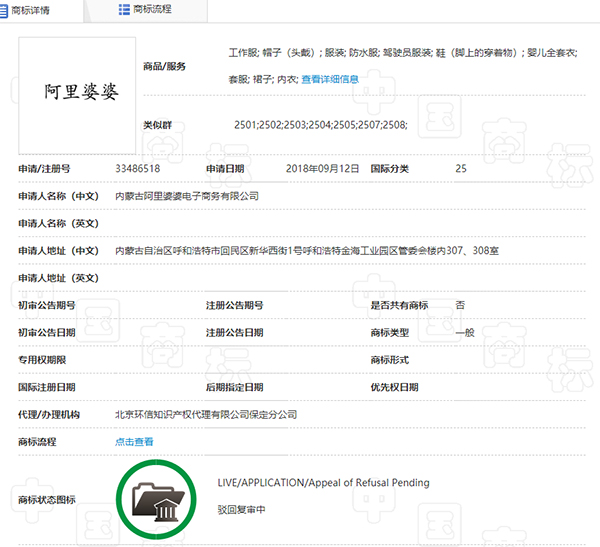Click the 商标形式 label

[390, 360]
